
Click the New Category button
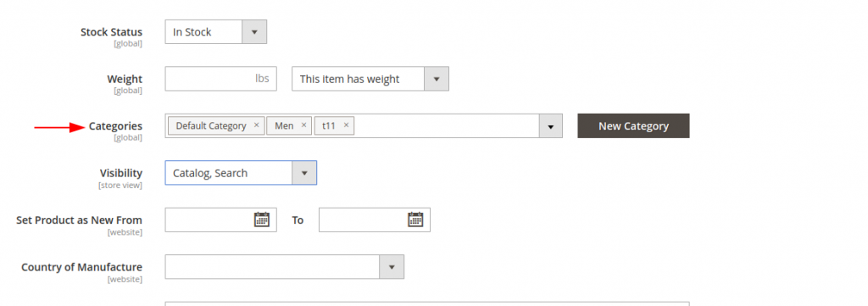coord(633,126)
